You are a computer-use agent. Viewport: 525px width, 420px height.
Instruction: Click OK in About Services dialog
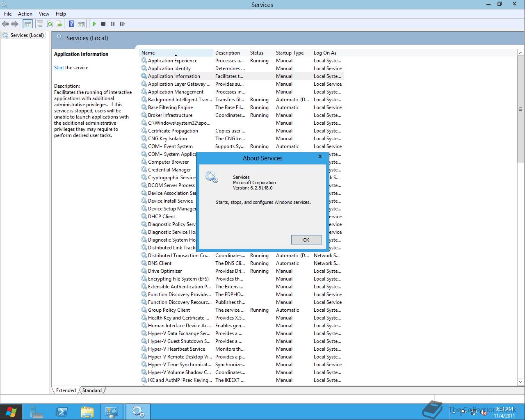[x=306, y=240]
